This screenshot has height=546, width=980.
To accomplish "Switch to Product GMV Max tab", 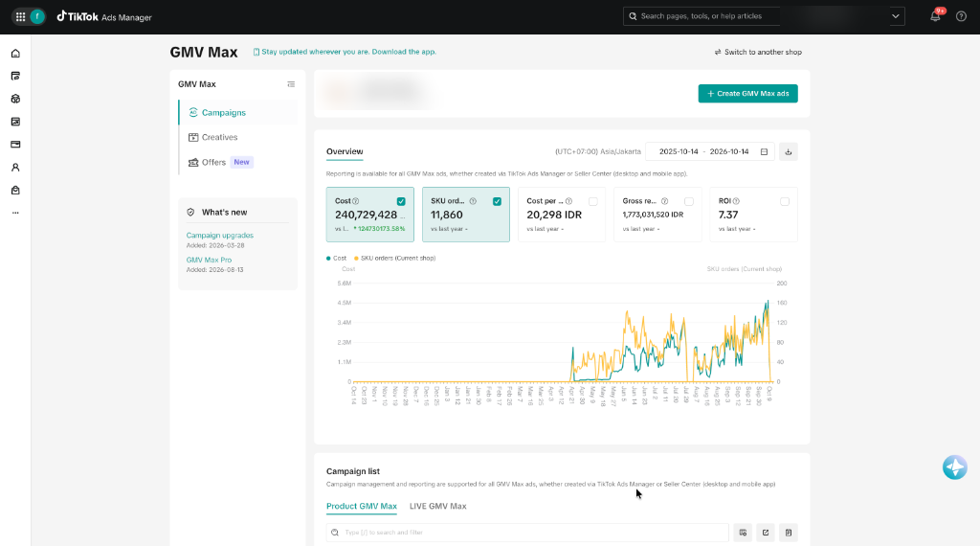I will coord(361,506).
